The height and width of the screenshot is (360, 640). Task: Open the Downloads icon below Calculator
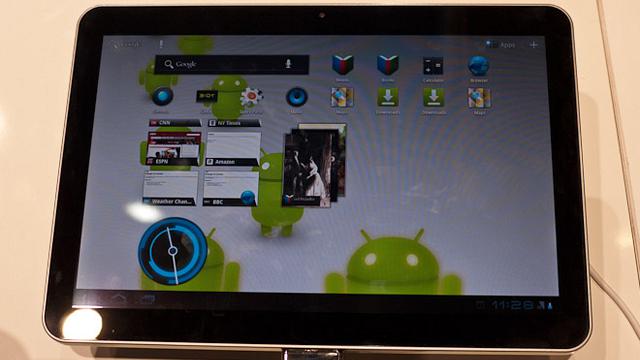click(x=433, y=98)
